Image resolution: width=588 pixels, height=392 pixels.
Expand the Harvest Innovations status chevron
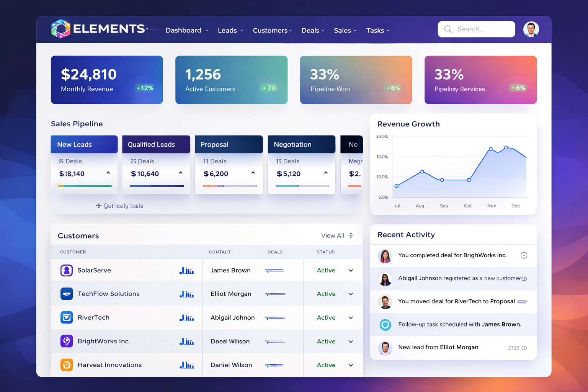(x=351, y=365)
